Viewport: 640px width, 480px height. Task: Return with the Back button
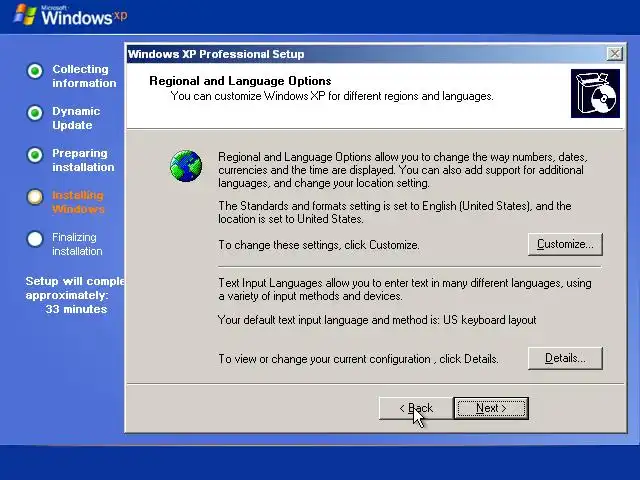pyautogui.click(x=416, y=408)
